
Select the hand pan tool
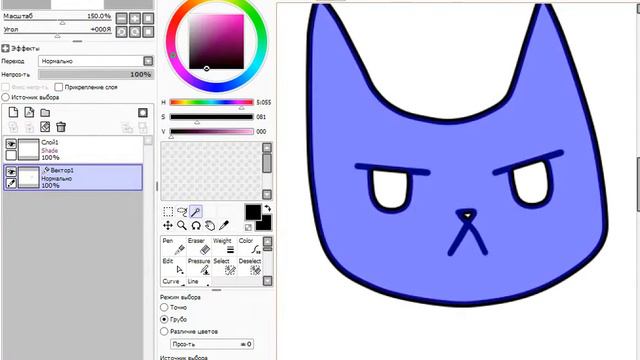tap(210, 225)
